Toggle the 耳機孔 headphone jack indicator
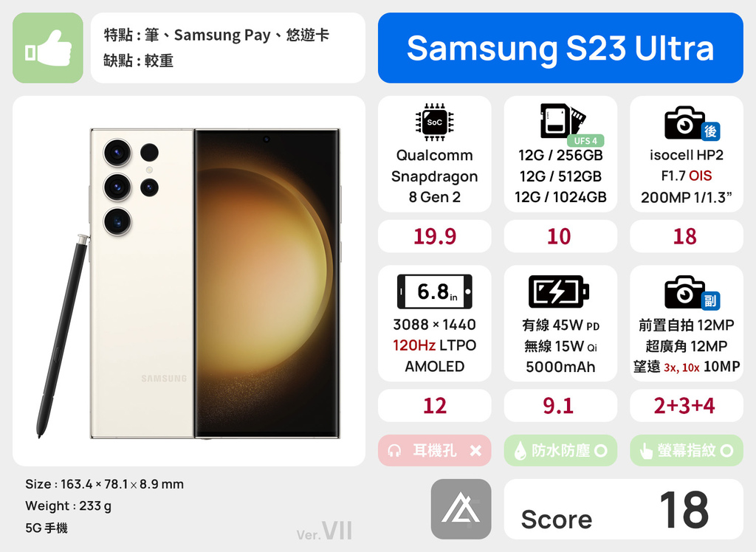 click(x=434, y=450)
